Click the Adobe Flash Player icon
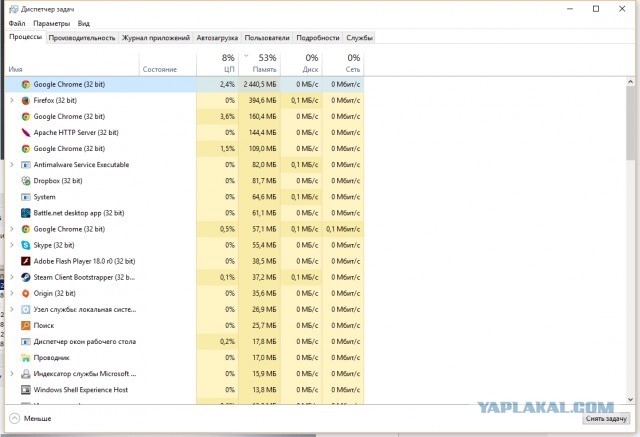640x437 pixels. point(26,261)
